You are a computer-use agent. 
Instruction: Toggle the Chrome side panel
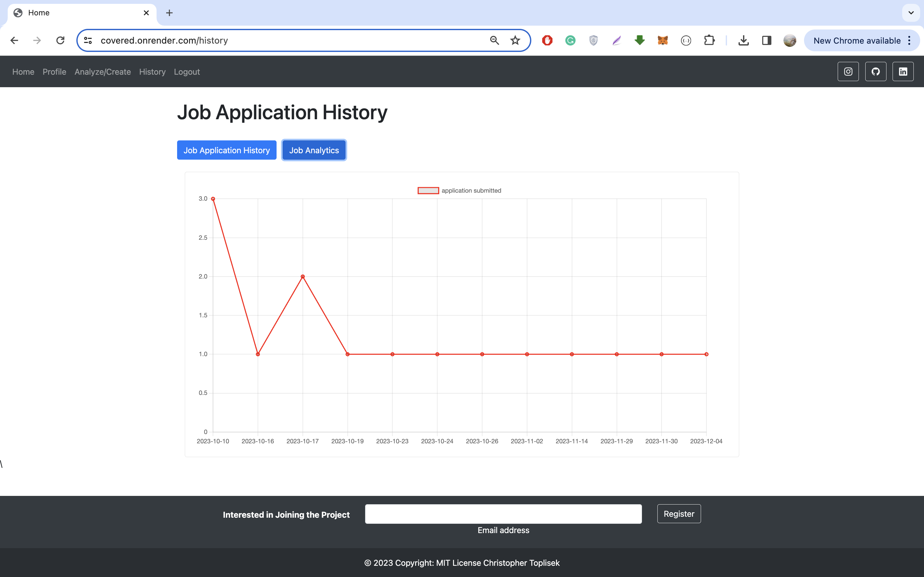[766, 40]
